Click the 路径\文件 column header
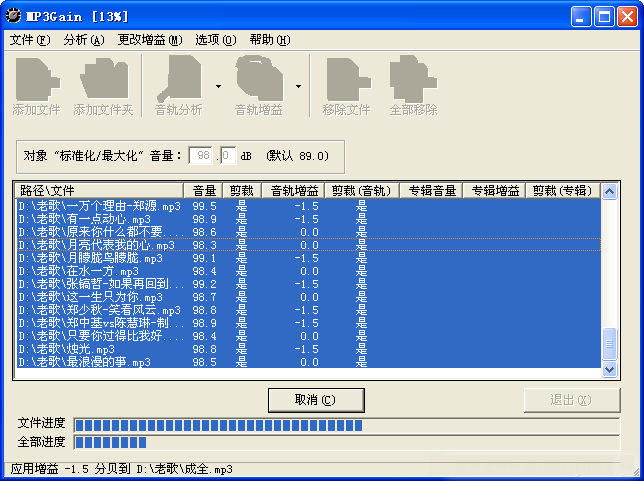Screen dimensions: 644x481 pyautogui.click(x=99, y=191)
